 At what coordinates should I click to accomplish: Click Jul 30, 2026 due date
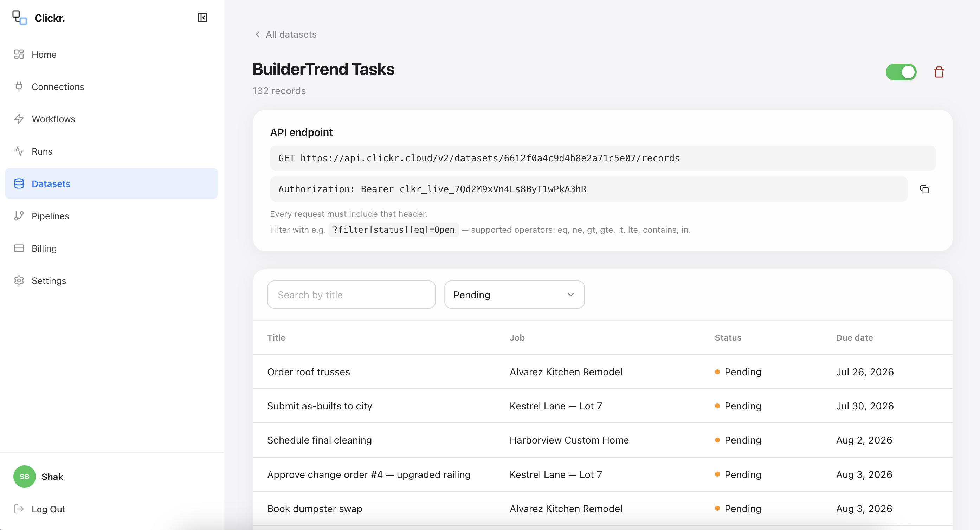tap(865, 406)
